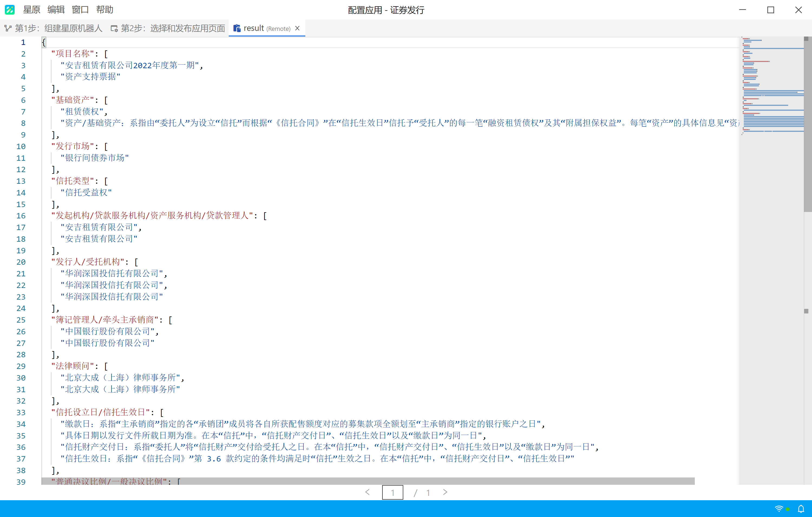The height and width of the screenshot is (517, 812).
Task: Click the horizontal scrollbar at editor bottom
Action: pos(368,481)
